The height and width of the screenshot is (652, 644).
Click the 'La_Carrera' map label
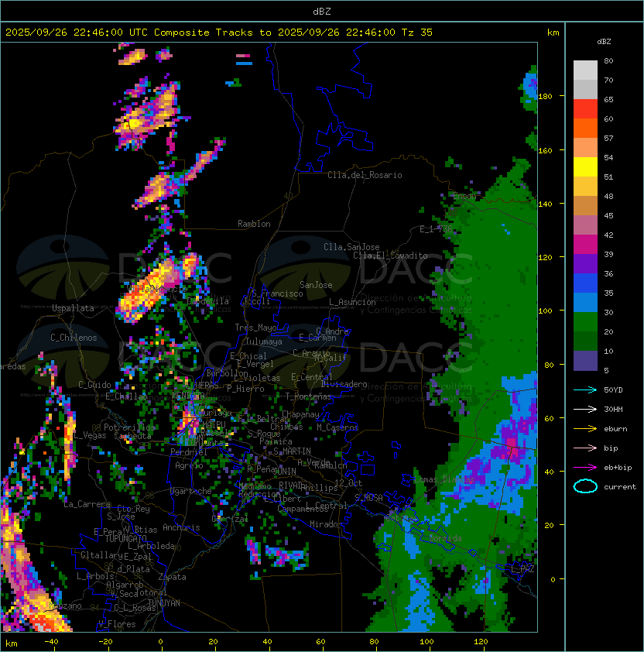(x=87, y=504)
